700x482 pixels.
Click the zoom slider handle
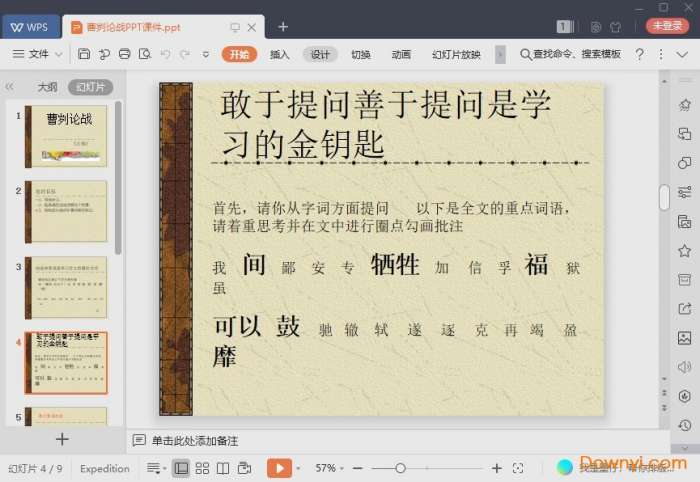400,468
